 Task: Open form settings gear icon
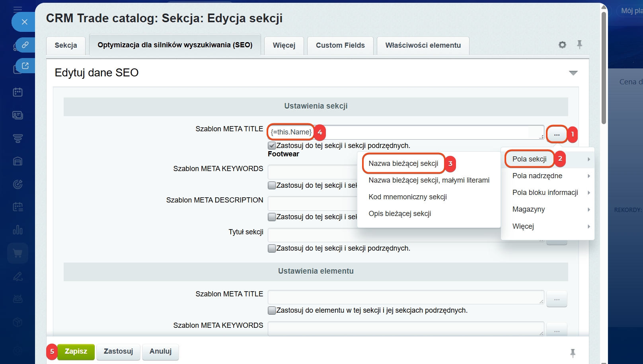click(562, 45)
